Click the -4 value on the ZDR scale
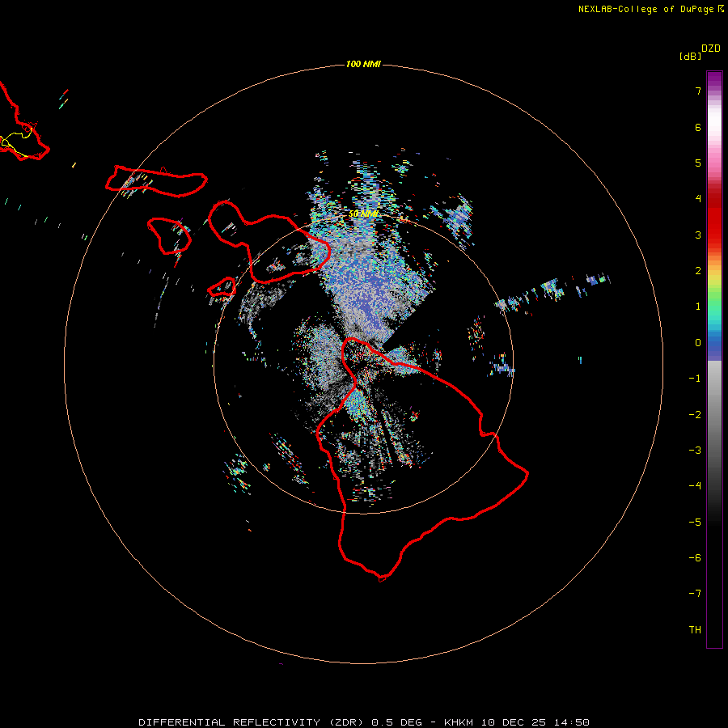The height and width of the screenshot is (728, 728). click(x=695, y=486)
